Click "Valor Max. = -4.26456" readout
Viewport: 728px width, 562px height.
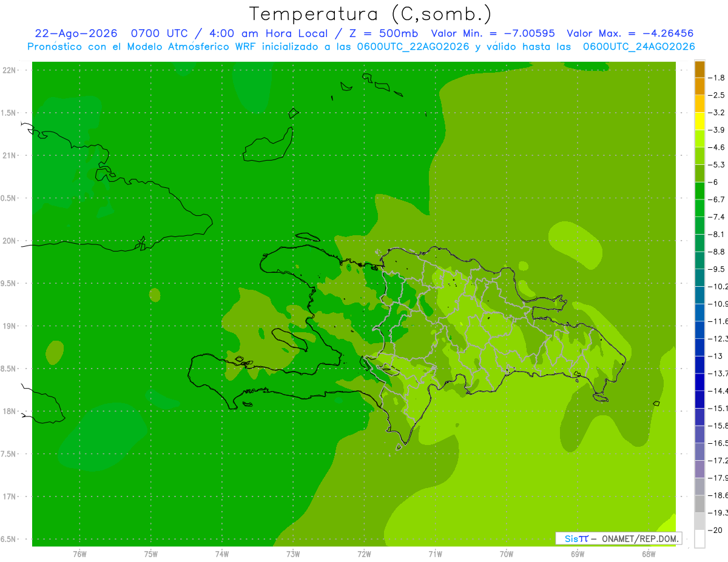click(x=630, y=33)
